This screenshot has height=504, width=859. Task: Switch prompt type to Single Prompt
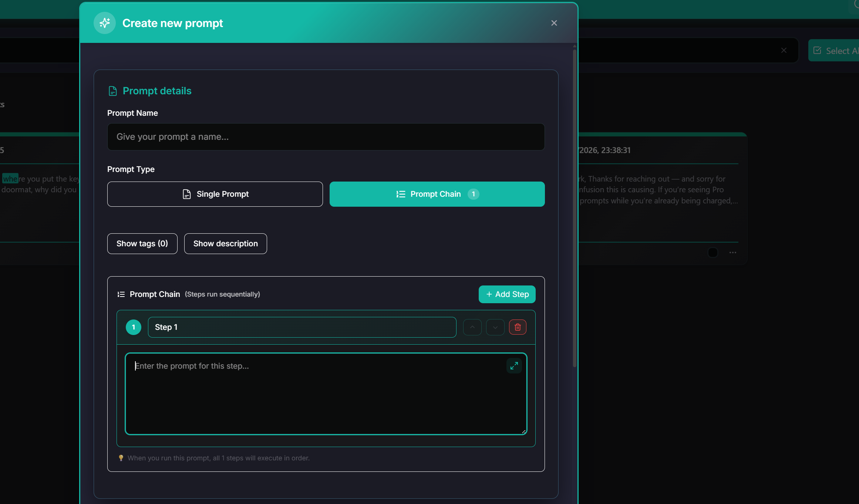click(215, 194)
